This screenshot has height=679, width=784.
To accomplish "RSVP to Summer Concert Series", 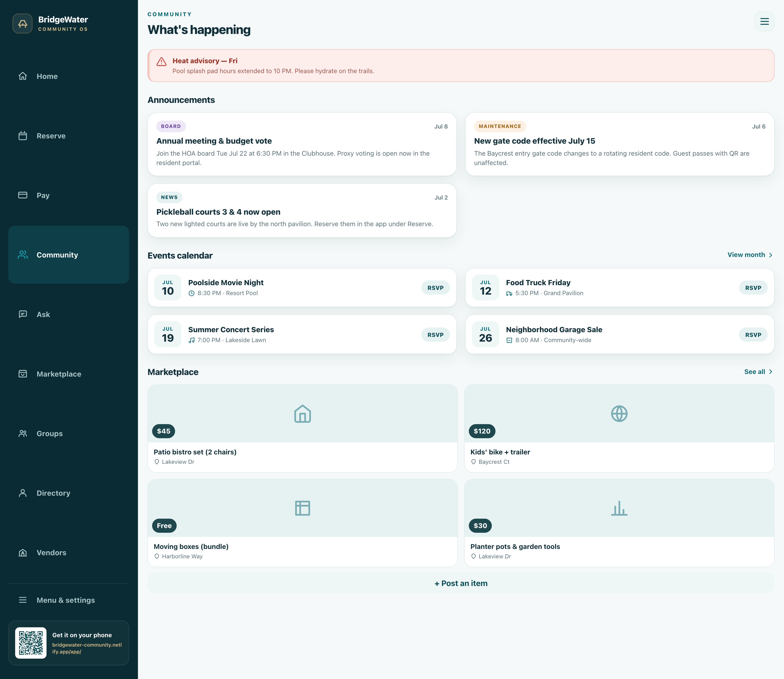I will [x=435, y=335].
